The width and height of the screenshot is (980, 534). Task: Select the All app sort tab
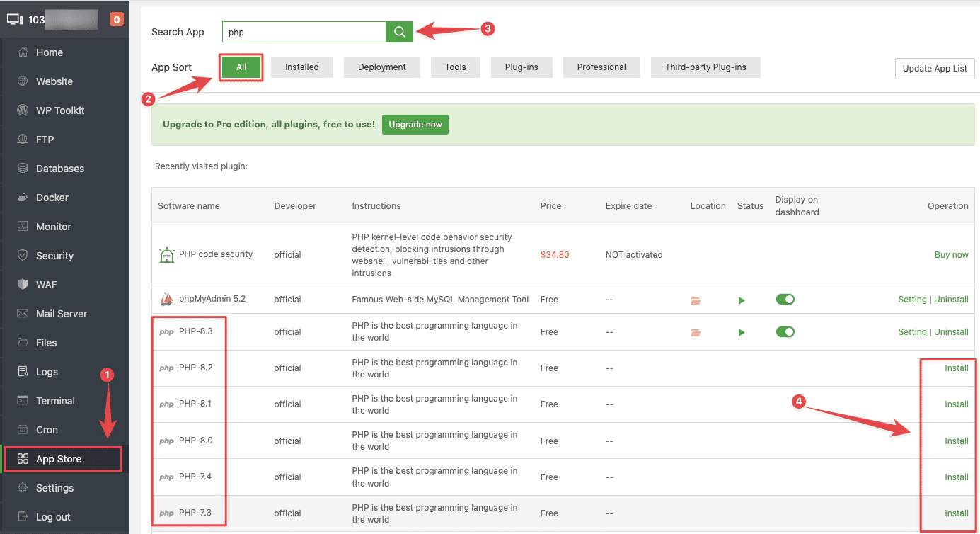click(x=241, y=67)
